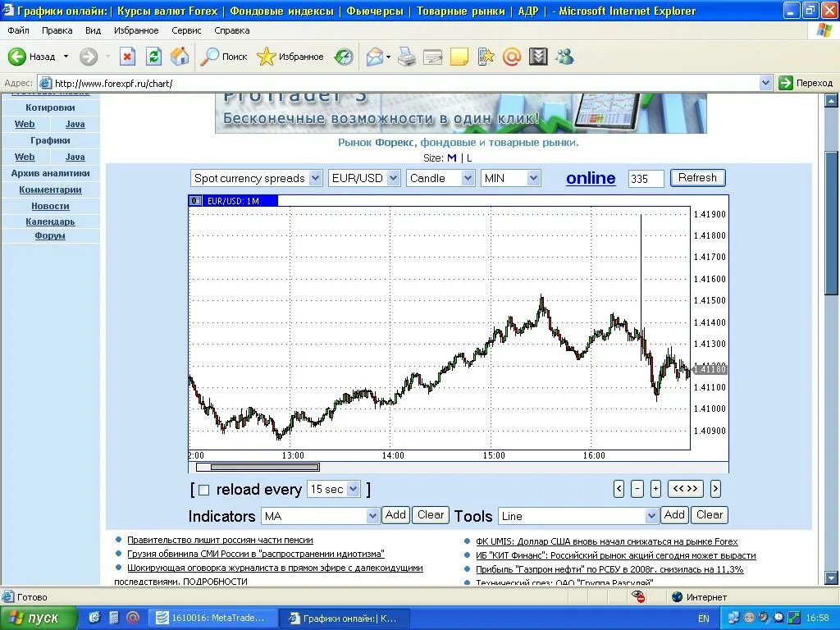
Task: Click the privacy eye status bar icon
Action: coord(637,596)
